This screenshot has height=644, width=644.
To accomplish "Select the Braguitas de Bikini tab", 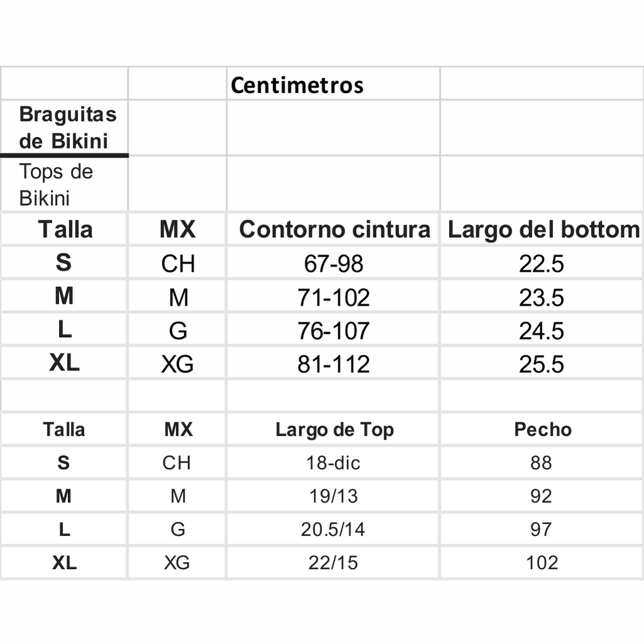I will tap(65, 128).
